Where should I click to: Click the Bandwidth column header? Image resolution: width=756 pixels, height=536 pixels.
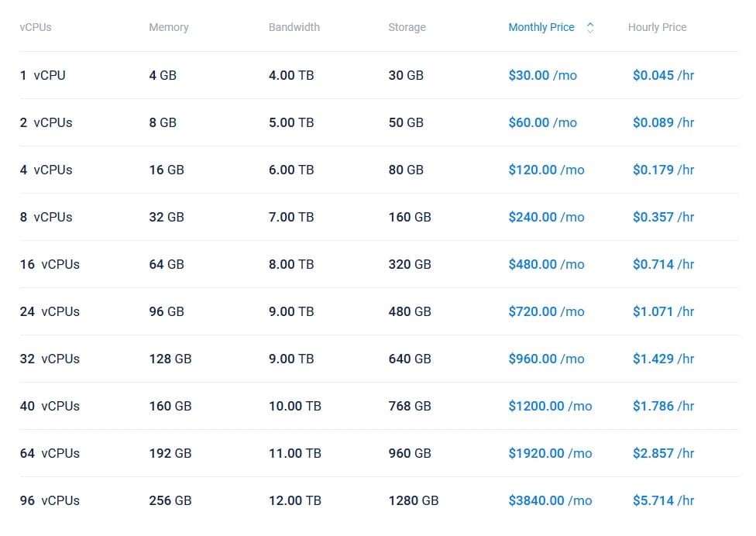coord(294,27)
